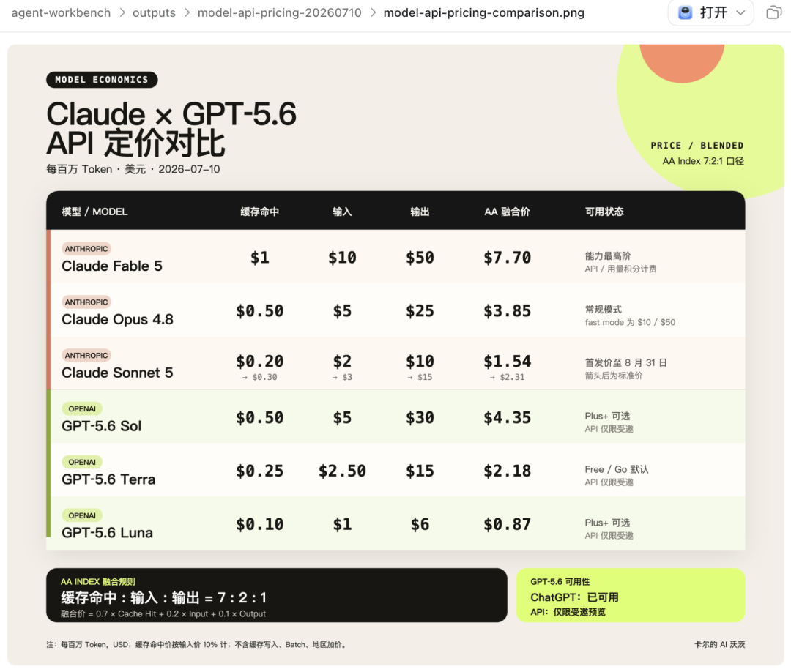Click Claude Sonnet 5 blended price $1.54
Viewport: 791px width, 672px height.
[x=507, y=362]
